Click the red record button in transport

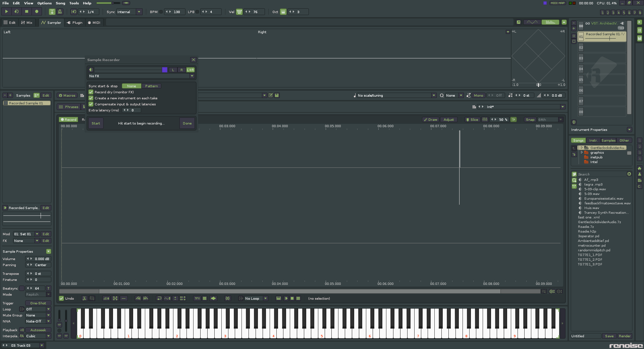tap(37, 12)
